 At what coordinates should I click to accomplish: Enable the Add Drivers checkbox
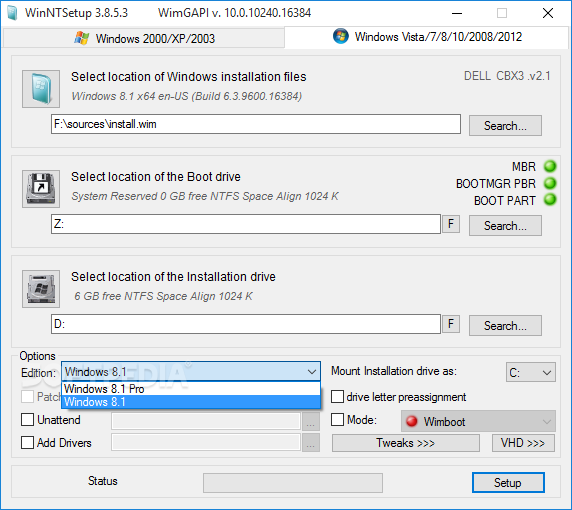27,443
